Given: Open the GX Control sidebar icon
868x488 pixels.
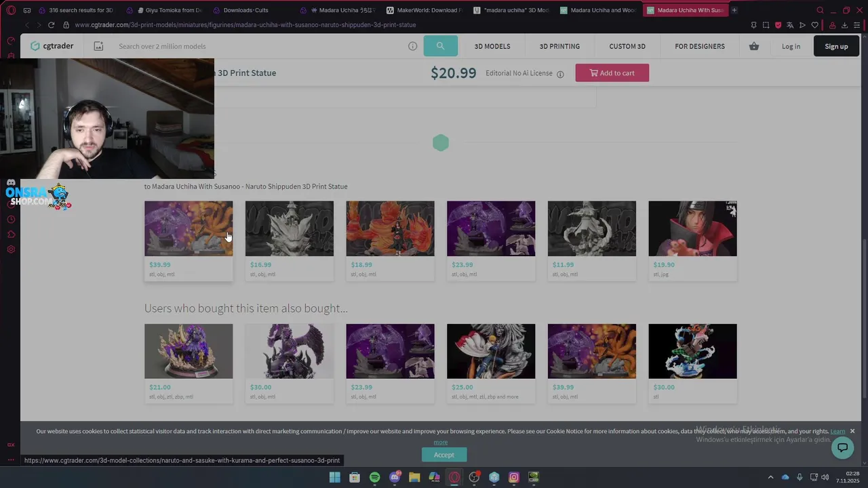Looking at the screenshot, I should tap(11, 445).
